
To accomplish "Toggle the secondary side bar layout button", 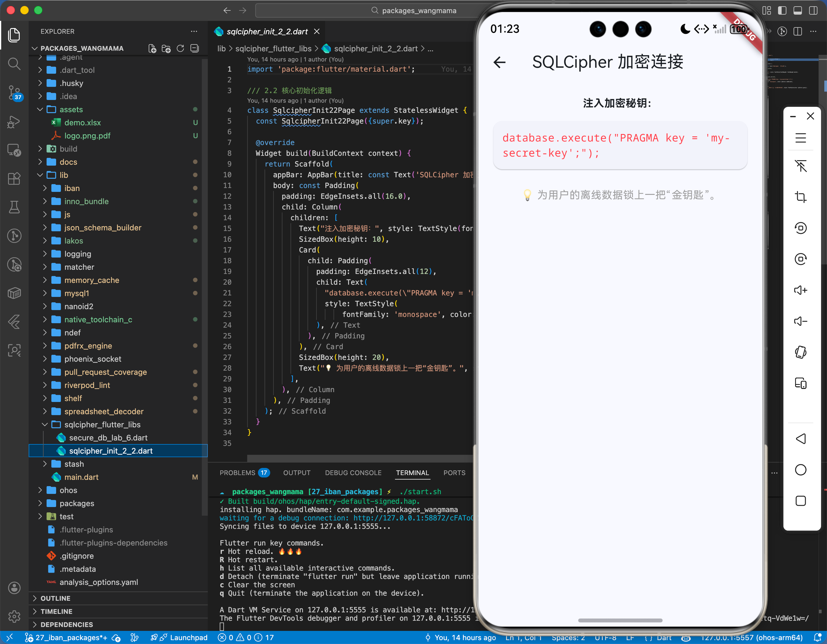I will coord(813,11).
